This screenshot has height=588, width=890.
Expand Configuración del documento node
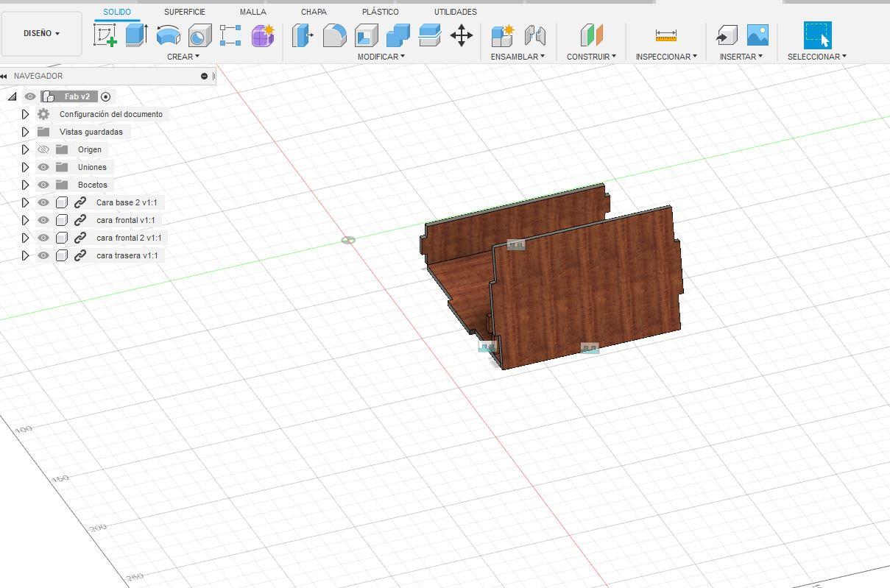pyautogui.click(x=25, y=114)
